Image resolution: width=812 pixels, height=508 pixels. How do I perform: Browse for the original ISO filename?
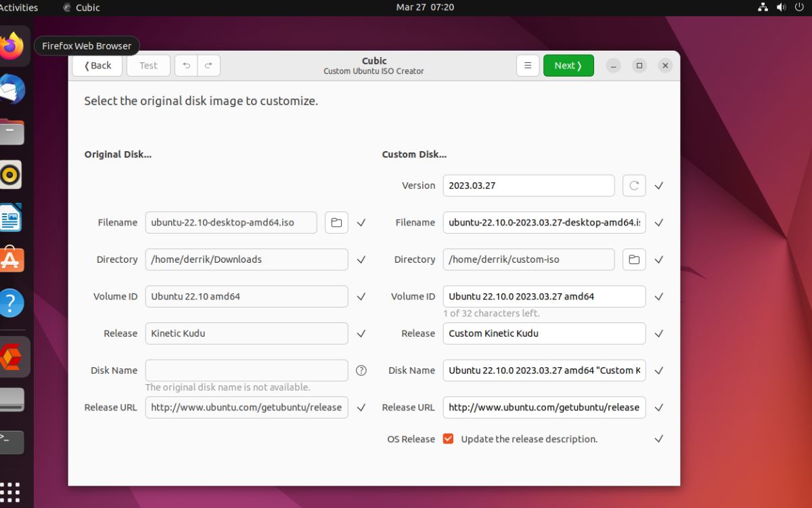pos(336,222)
